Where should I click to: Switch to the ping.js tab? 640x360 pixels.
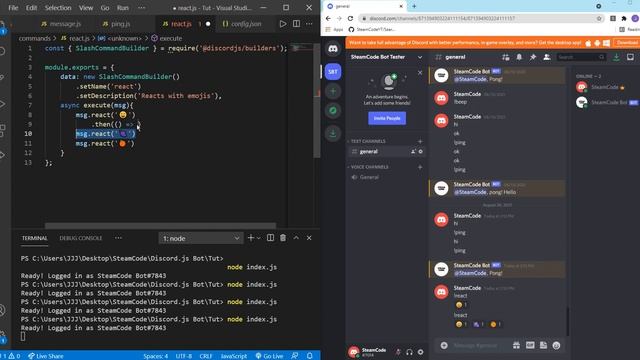point(117,24)
